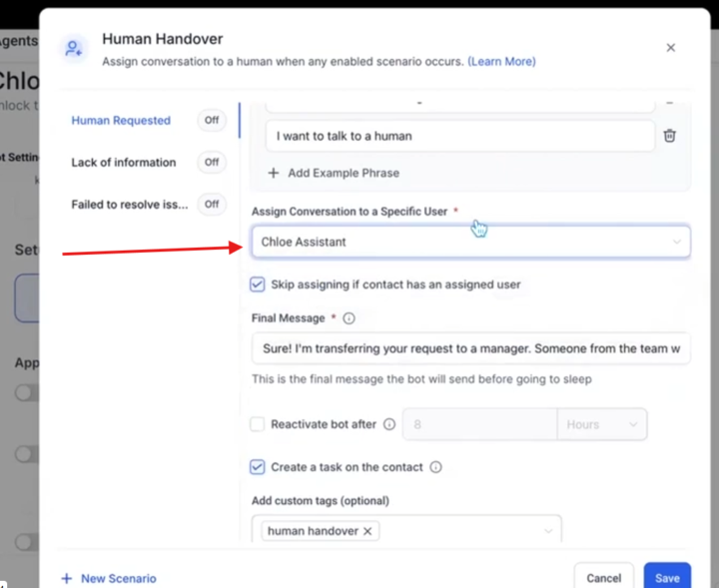Uncheck Skip assigning if contact has assigned user
The image size is (719, 588).
(258, 285)
